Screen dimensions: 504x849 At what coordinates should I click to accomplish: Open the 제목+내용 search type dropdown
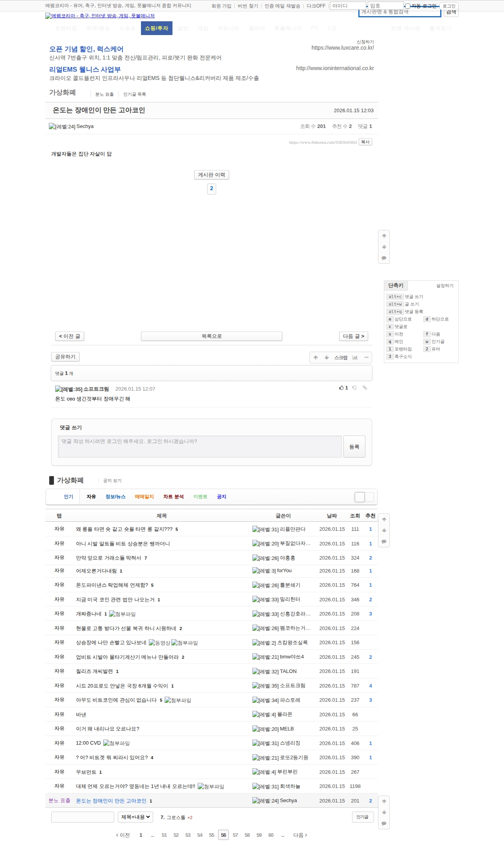tap(135, 817)
